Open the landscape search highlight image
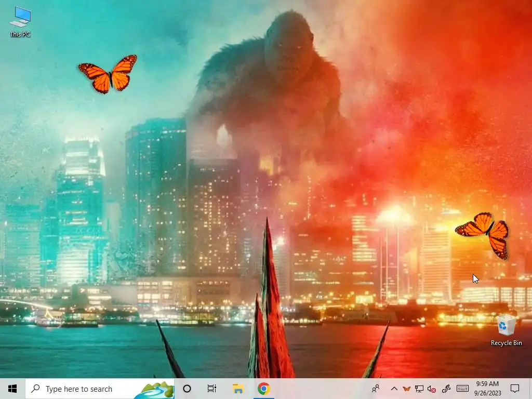Viewport: 532px width, 399px height. pyautogui.click(x=155, y=390)
